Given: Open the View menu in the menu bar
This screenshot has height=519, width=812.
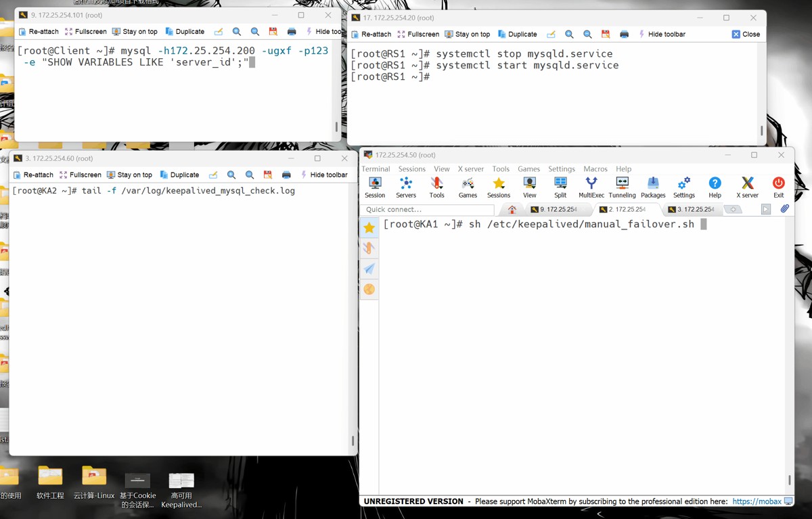Looking at the screenshot, I should [x=441, y=168].
